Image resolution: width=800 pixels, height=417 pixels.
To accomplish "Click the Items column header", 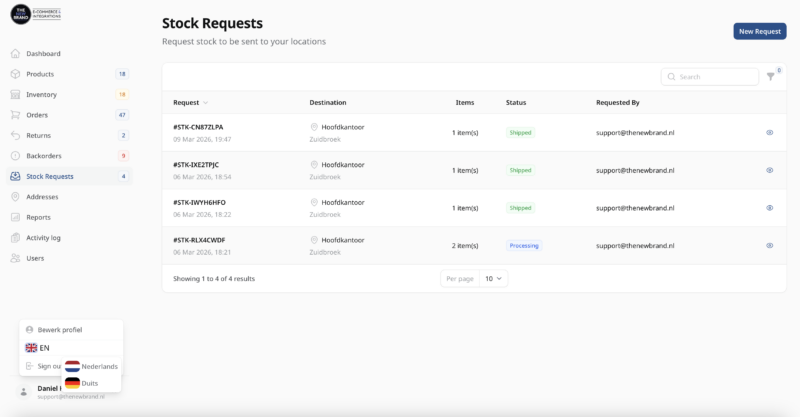I will coord(465,103).
